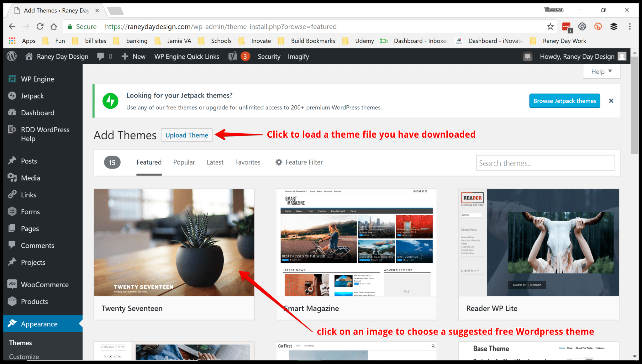Image resolution: width=642 pixels, height=364 pixels.
Task: Click the Jetpack green lightning logo
Action: click(110, 101)
